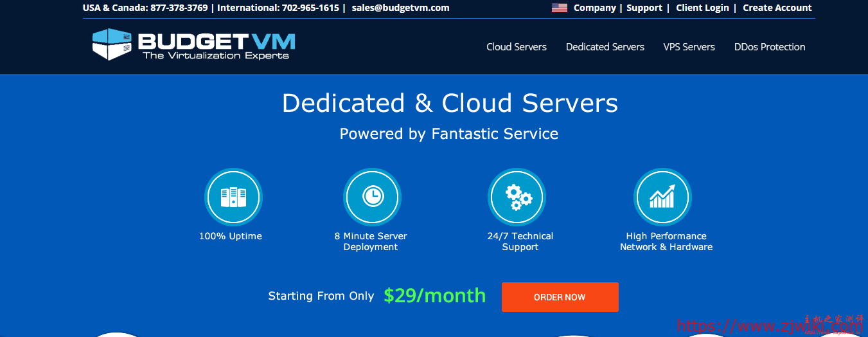The height and width of the screenshot is (337, 868).
Task: Go to the VPS Servers page
Action: coord(689,47)
